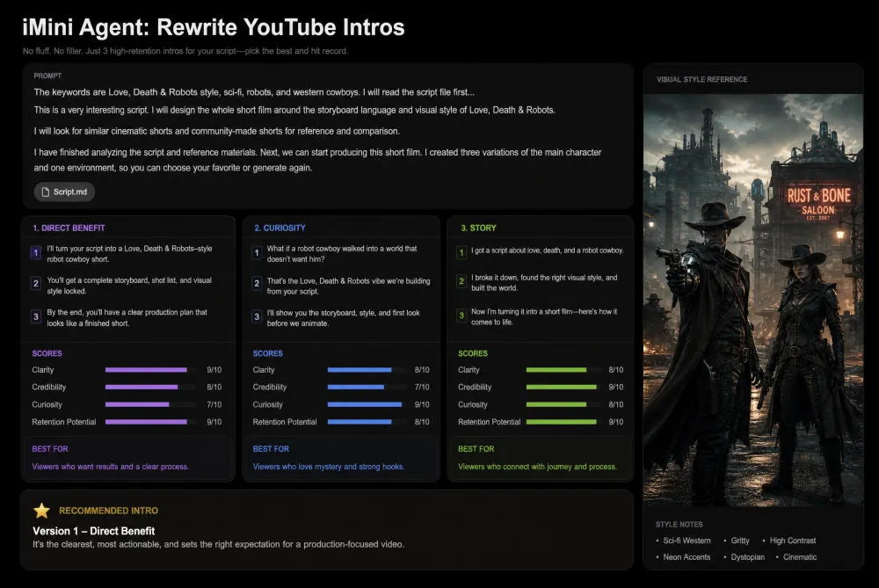Click the 'VISUAL STYLE REFERENCE' heading
This screenshot has width=879, height=588.
(701, 80)
